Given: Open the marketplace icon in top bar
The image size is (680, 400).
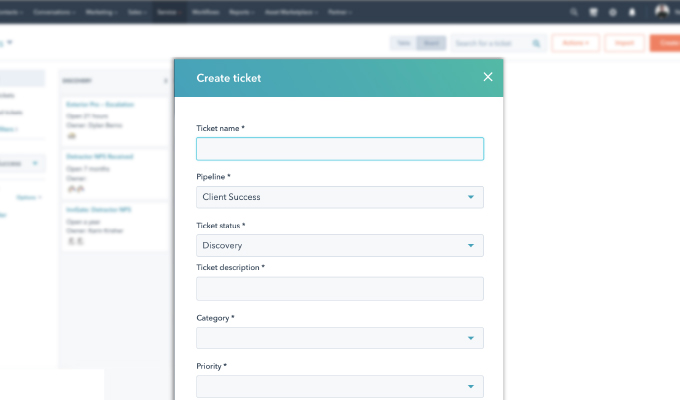Looking at the screenshot, I should pos(594,12).
